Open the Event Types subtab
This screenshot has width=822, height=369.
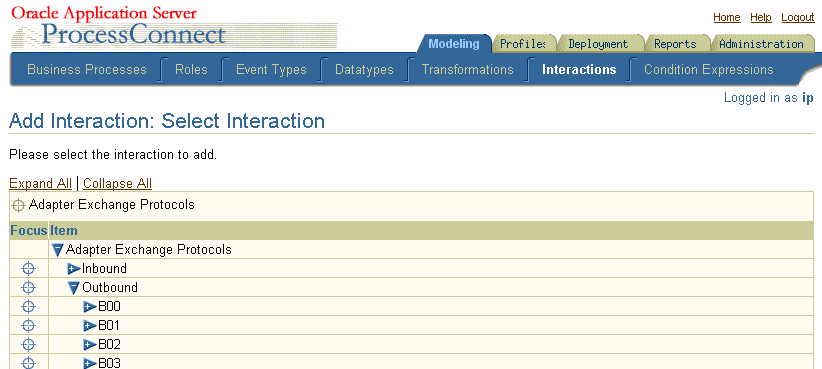pos(271,70)
